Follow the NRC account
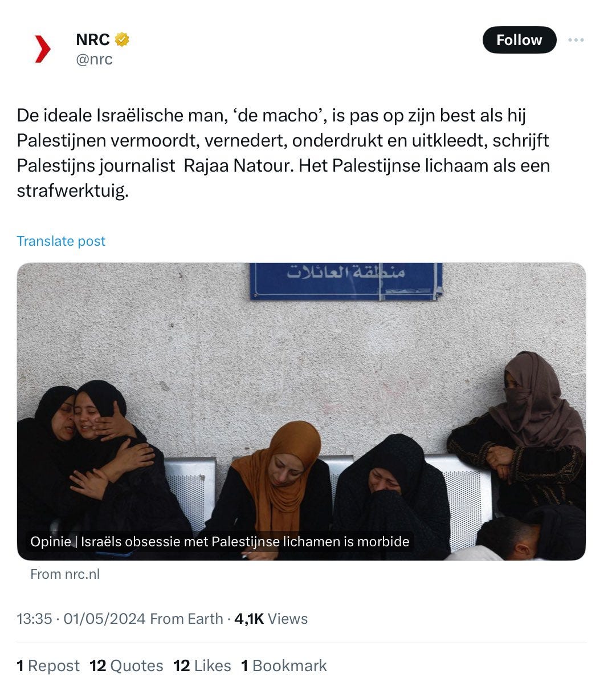This screenshot has width=616, height=686. [x=519, y=40]
